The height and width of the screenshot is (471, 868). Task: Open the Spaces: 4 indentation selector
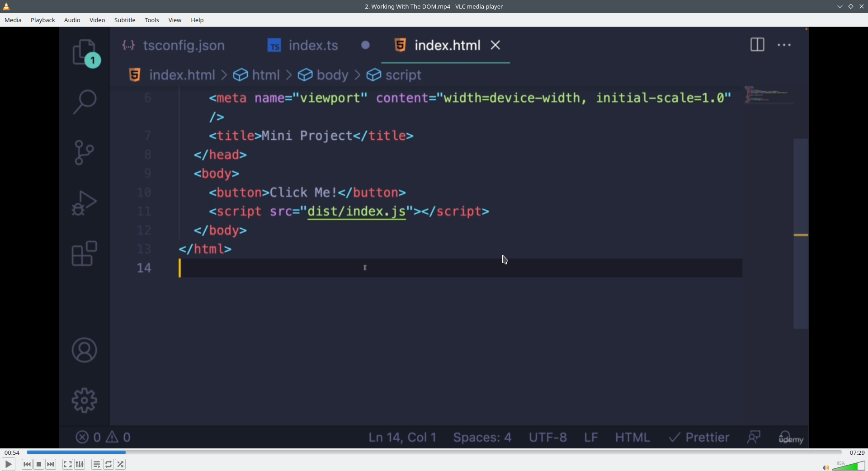tap(482, 438)
